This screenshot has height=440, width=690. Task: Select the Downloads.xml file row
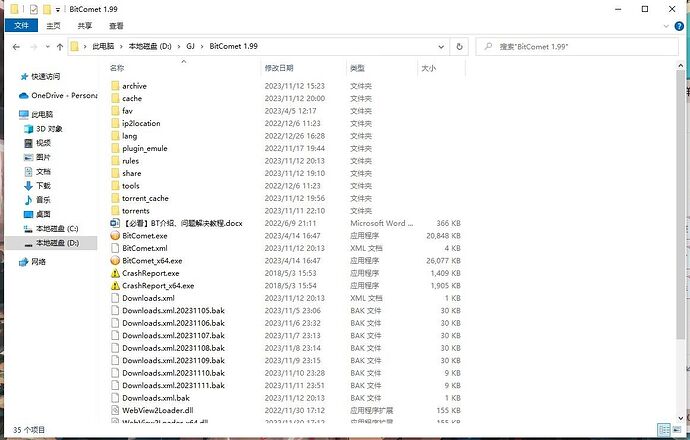click(286, 298)
